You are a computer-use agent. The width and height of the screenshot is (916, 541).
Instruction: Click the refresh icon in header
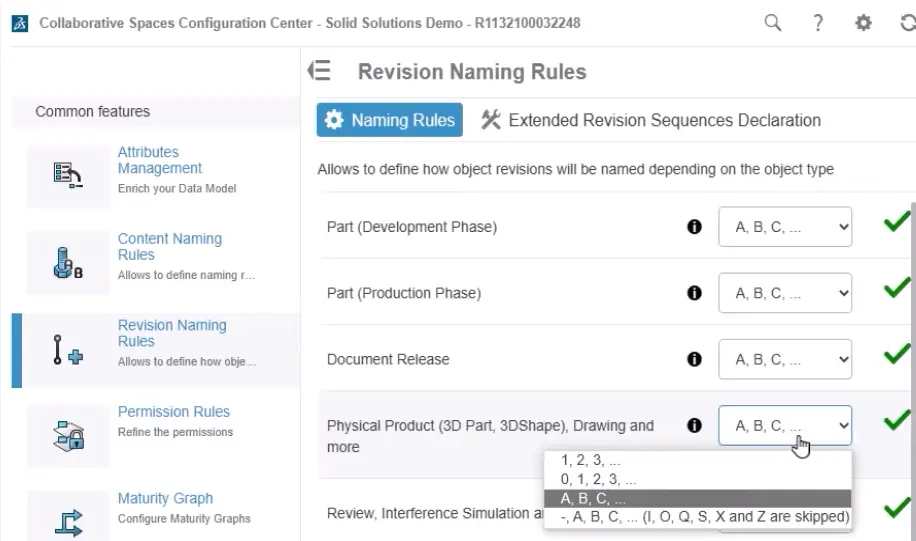(x=907, y=23)
